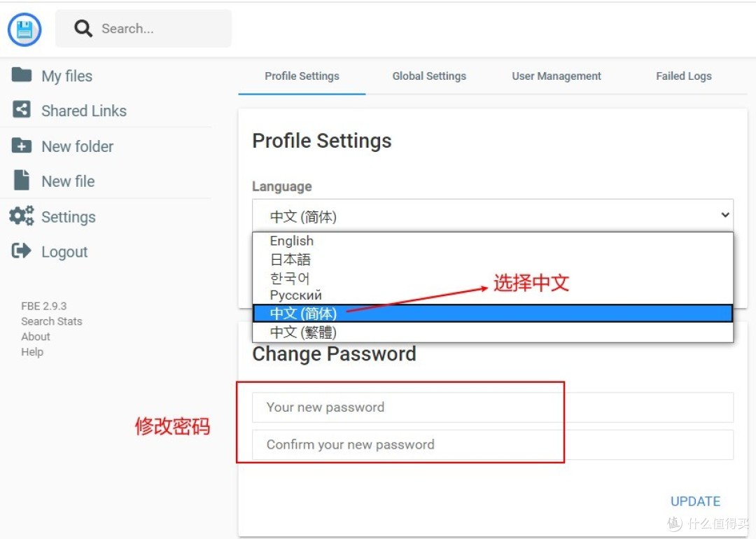This screenshot has width=756, height=539.
Task: Click the New folder plus icon
Action: click(22, 145)
